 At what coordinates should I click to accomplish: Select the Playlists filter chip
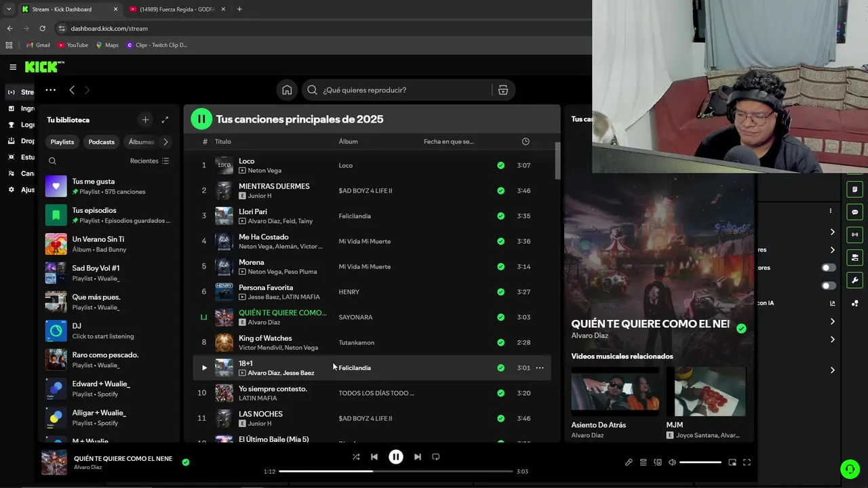point(62,142)
